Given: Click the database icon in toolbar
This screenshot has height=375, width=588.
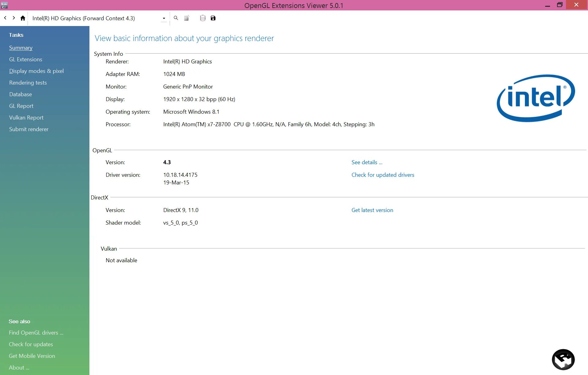Looking at the screenshot, I should tap(203, 18).
